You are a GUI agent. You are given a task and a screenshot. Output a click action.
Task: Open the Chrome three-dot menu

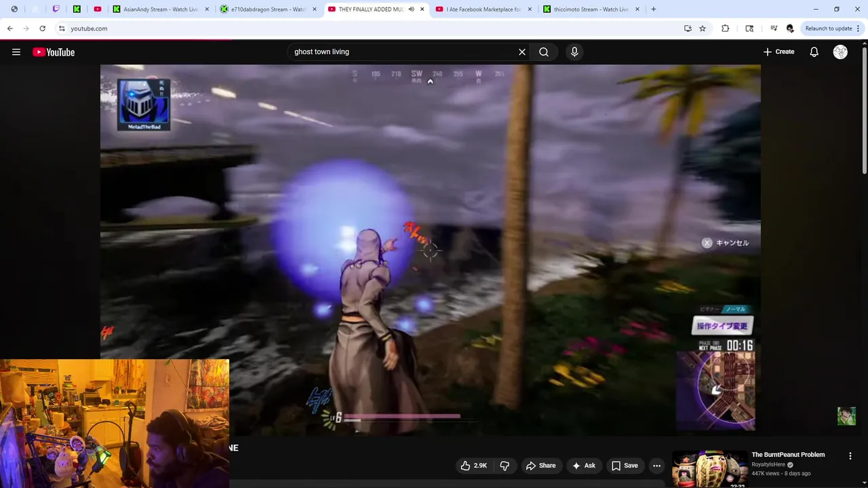pos(859,28)
